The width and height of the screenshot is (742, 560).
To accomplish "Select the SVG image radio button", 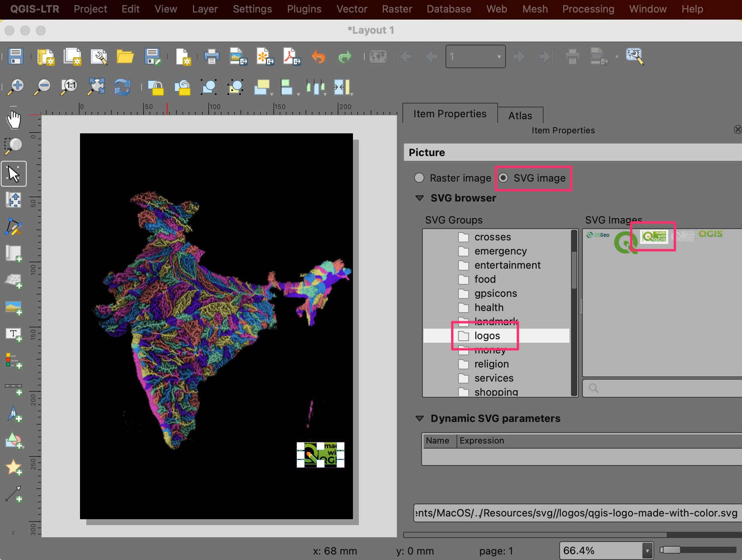I will tap(504, 178).
